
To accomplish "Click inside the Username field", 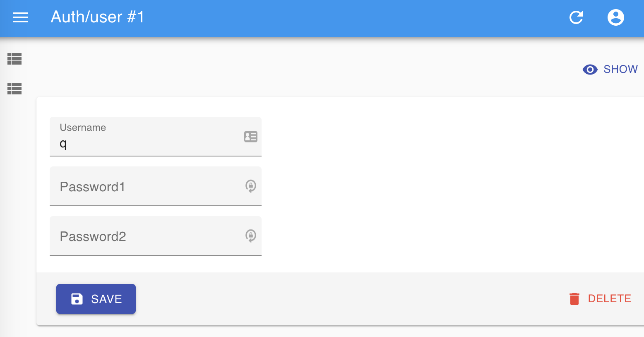I will 145,144.
